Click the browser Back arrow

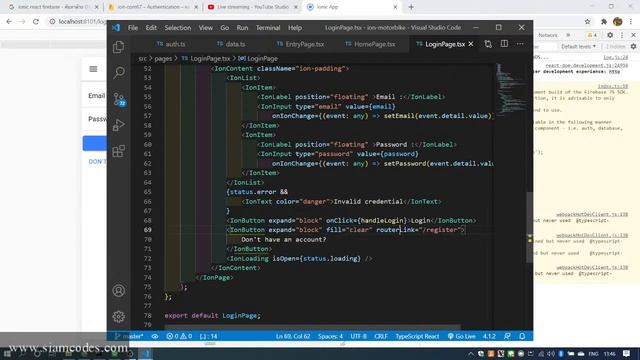point(9,22)
